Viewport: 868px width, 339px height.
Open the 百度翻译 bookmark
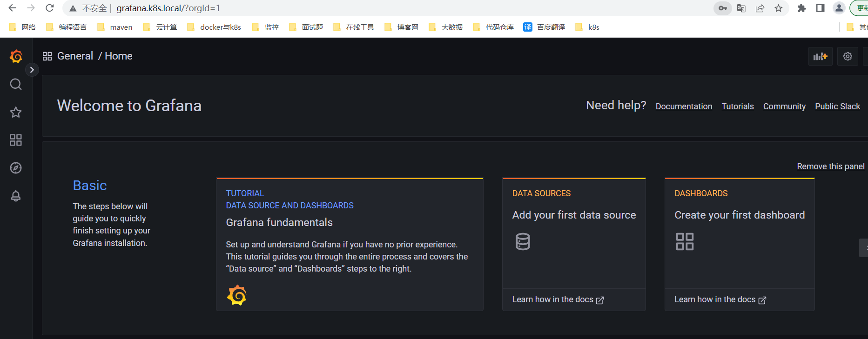(x=545, y=27)
